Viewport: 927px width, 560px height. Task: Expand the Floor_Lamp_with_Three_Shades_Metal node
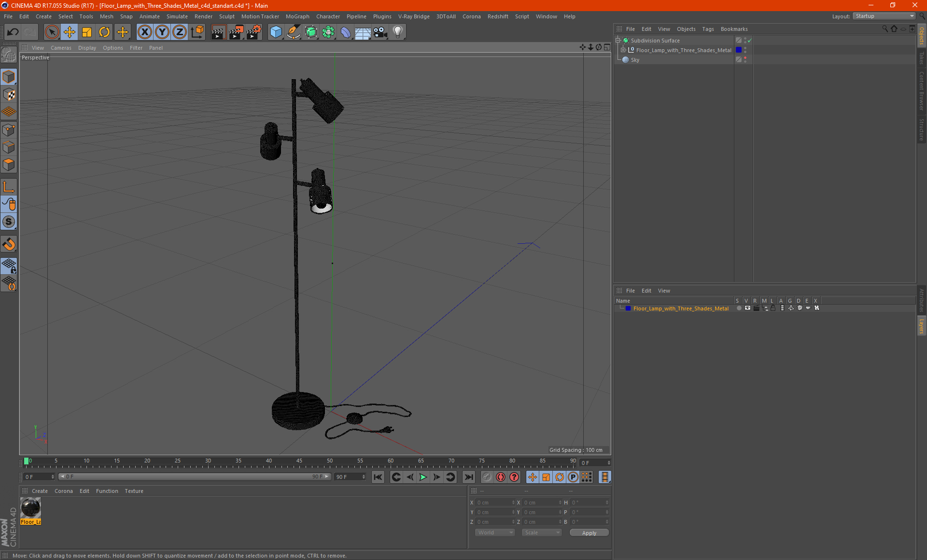(x=623, y=50)
